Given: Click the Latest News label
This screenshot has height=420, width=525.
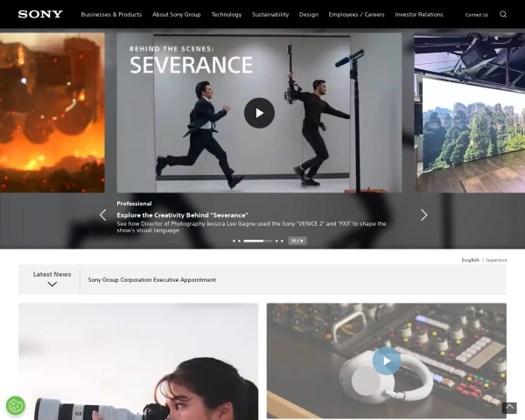Looking at the screenshot, I should point(52,274).
